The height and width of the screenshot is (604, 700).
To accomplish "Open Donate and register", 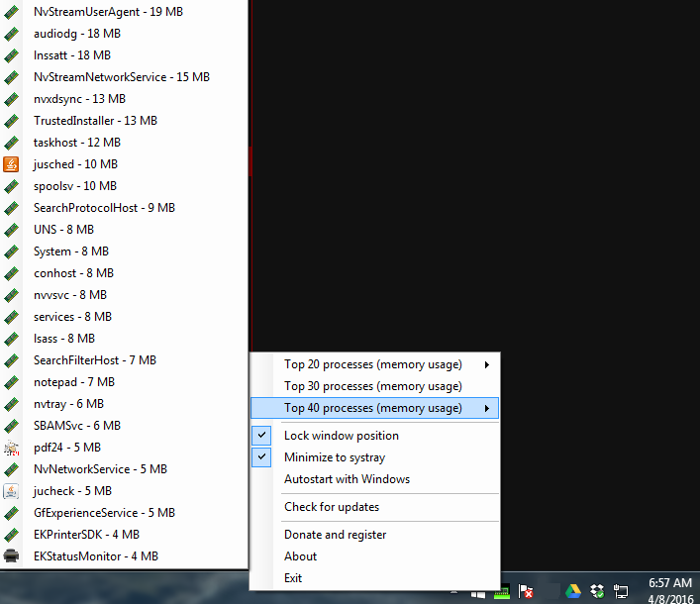I will tap(374, 535).
